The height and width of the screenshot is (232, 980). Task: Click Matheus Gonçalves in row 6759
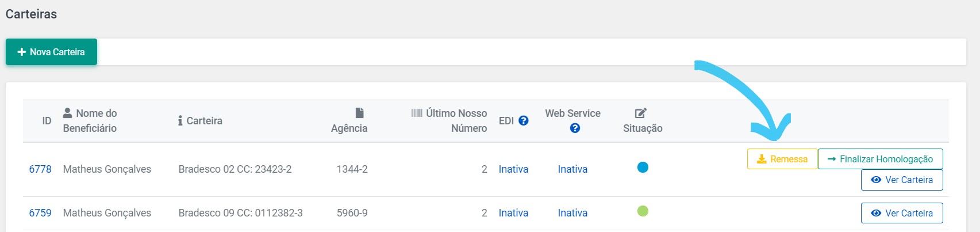(x=107, y=213)
